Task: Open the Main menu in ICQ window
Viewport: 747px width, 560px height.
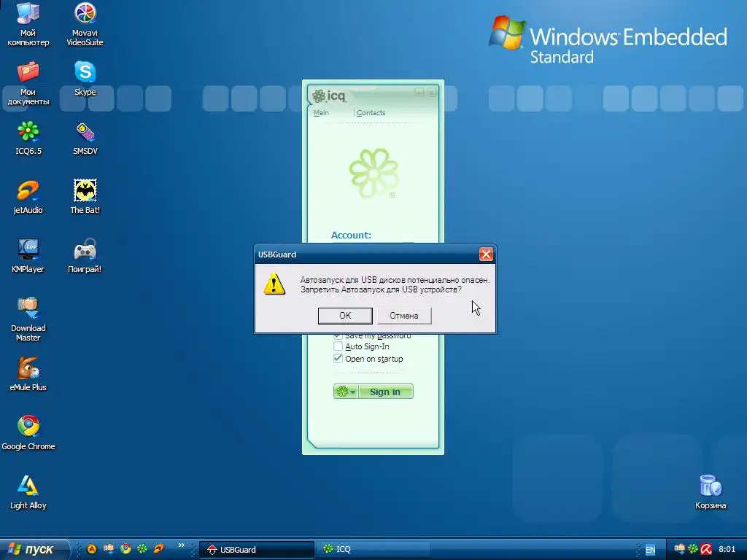Action: pos(321,113)
